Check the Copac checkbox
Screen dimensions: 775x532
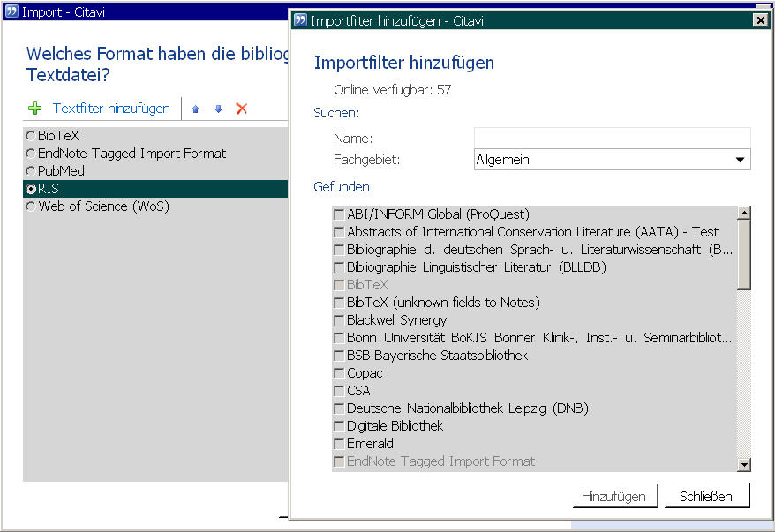339,373
